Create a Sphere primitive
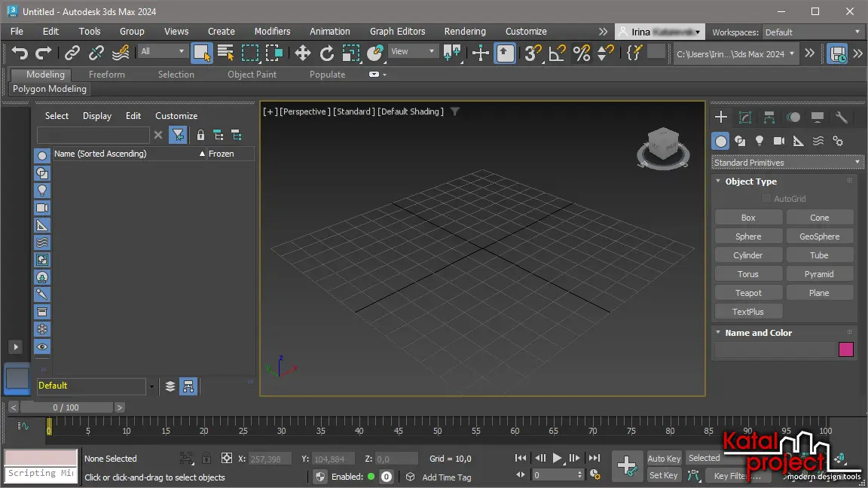This screenshot has width=868, height=488. 748,236
